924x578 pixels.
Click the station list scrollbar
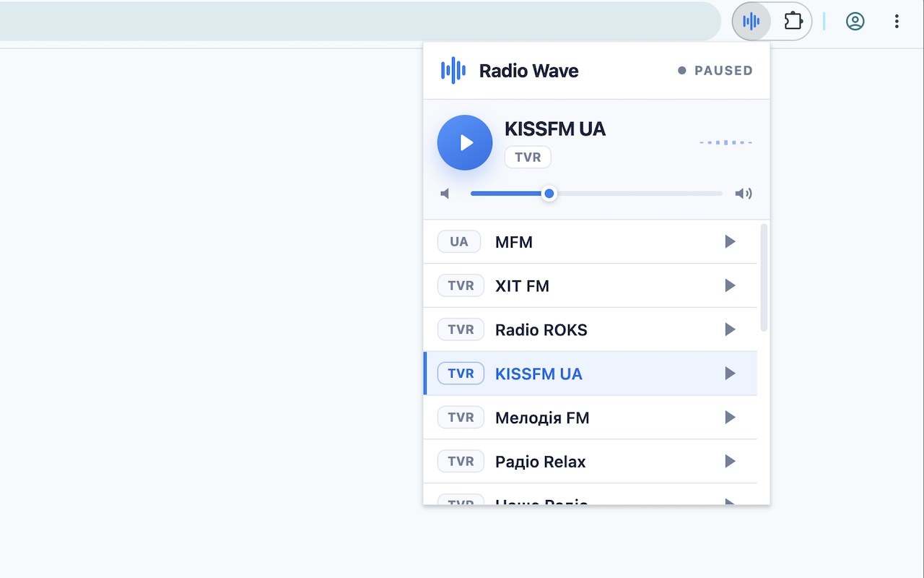click(x=764, y=278)
